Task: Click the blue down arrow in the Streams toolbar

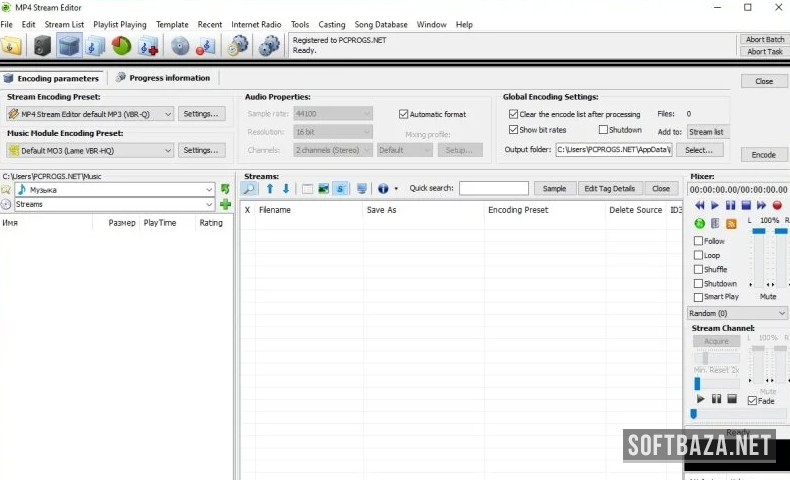Action: [286, 188]
